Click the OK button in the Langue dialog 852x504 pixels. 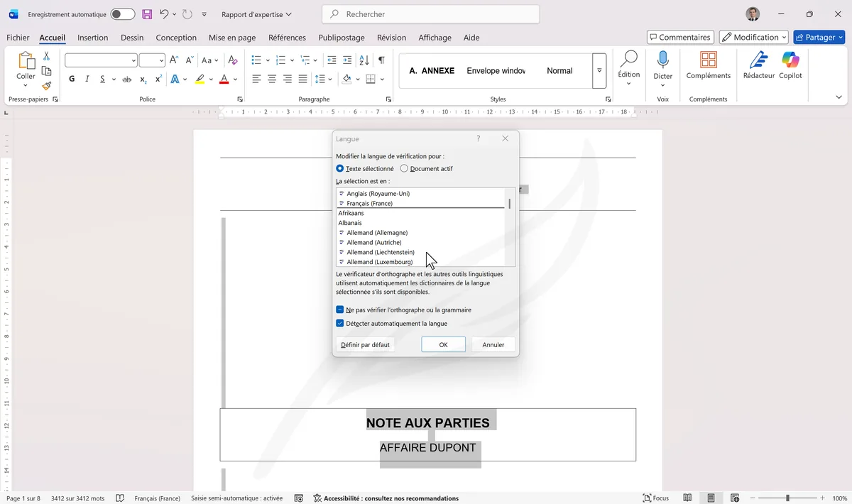point(443,344)
